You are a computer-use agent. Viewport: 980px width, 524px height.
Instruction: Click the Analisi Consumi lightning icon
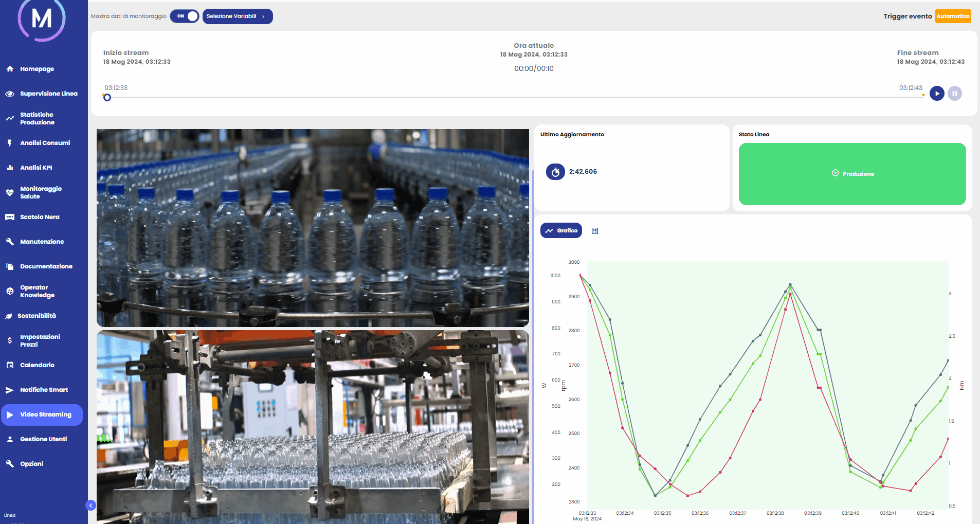pos(10,143)
